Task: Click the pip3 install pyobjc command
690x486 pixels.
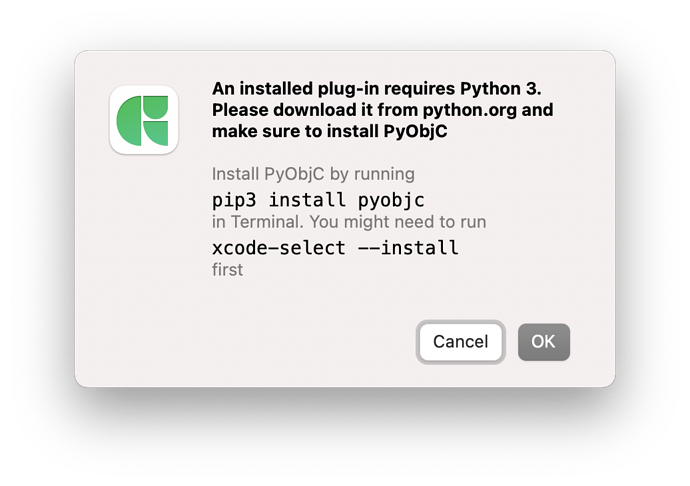Action: 318,200
